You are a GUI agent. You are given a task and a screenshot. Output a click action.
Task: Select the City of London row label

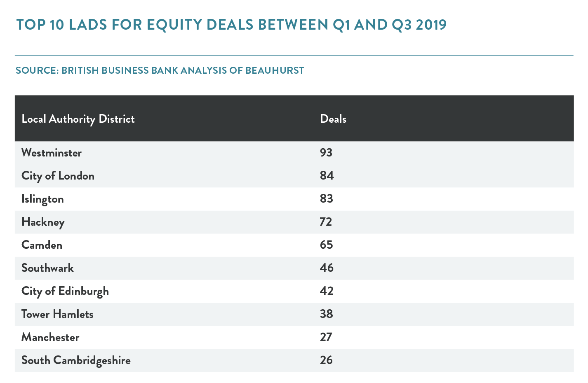(58, 176)
